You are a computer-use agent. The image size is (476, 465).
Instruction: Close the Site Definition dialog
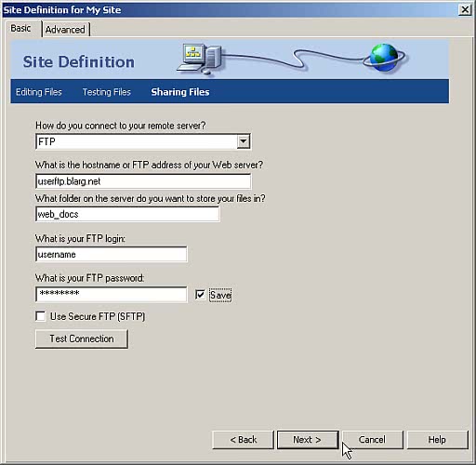pyautogui.click(x=465, y=10)
